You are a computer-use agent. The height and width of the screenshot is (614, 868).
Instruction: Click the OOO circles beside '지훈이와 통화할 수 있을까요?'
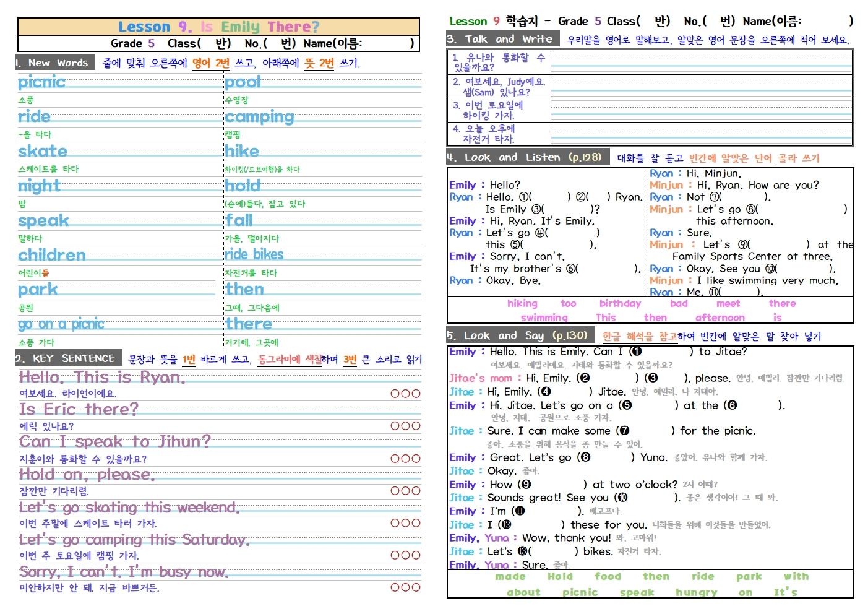[405, 459]
